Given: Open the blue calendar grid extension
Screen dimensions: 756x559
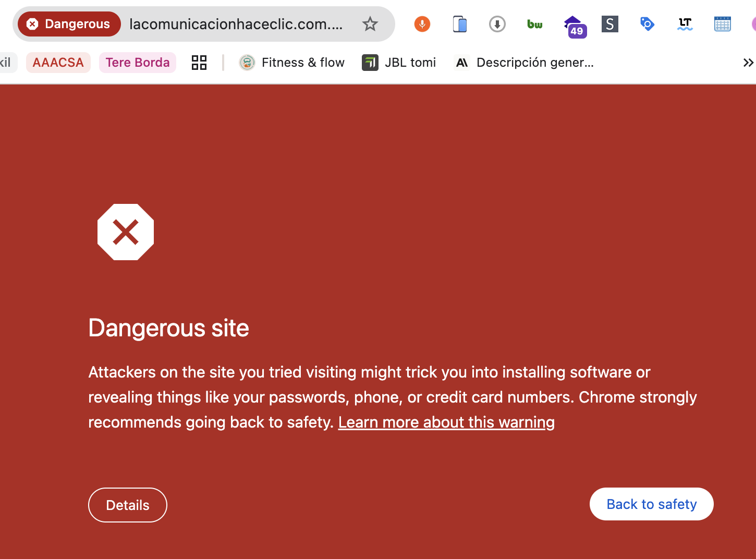Looking at the screenshot, I should point(722,24).
